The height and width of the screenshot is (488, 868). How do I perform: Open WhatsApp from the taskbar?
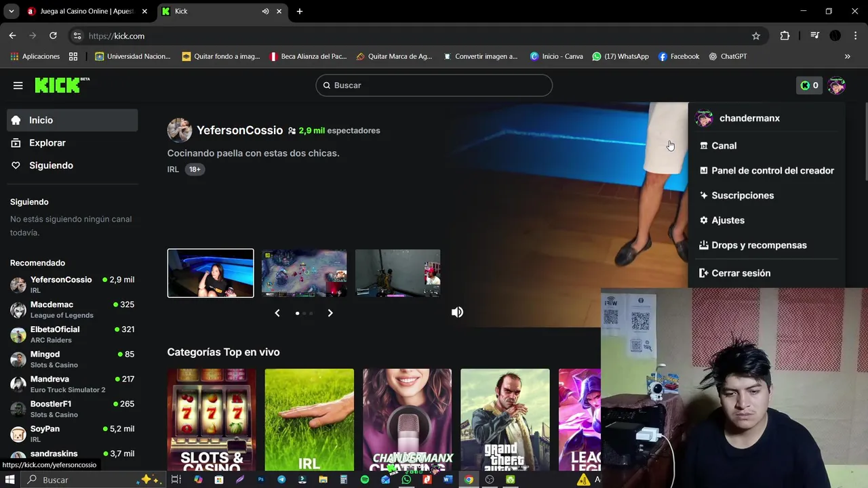click(x=406, y=479)
